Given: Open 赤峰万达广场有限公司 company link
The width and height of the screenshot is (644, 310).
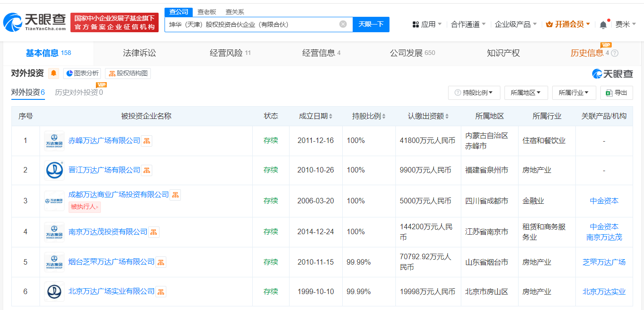Looking at the screenshot, I should 104,141.
